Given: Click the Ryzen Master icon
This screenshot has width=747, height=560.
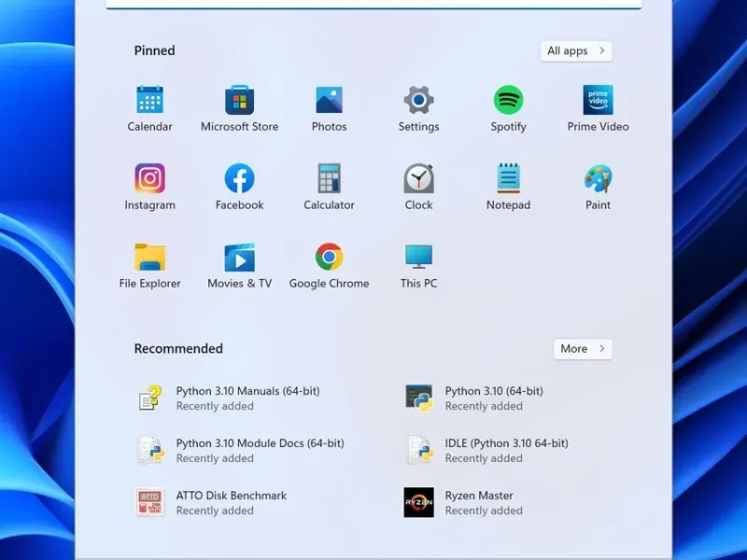Looking at the screenshot, I should (x=418, y=502).
